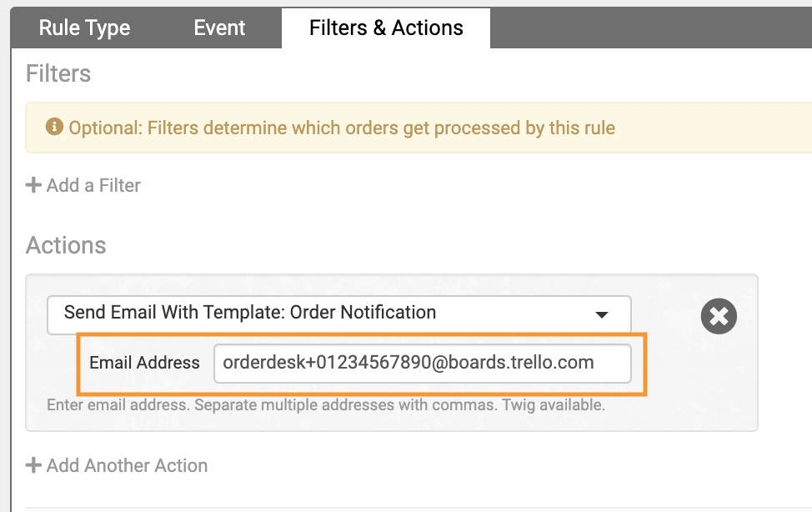Focus the Email Address input field

pos(422,363)
